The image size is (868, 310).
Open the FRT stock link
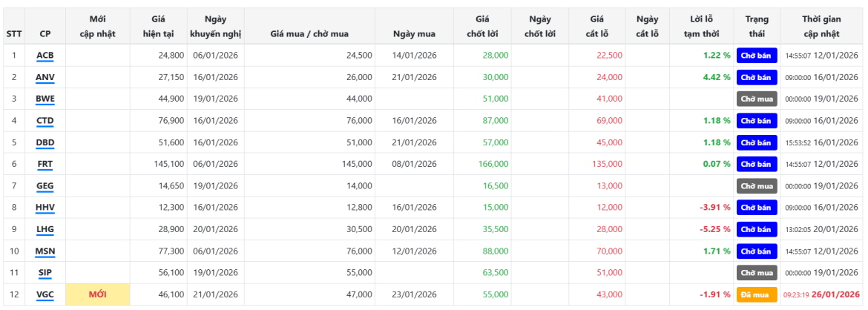45,164
